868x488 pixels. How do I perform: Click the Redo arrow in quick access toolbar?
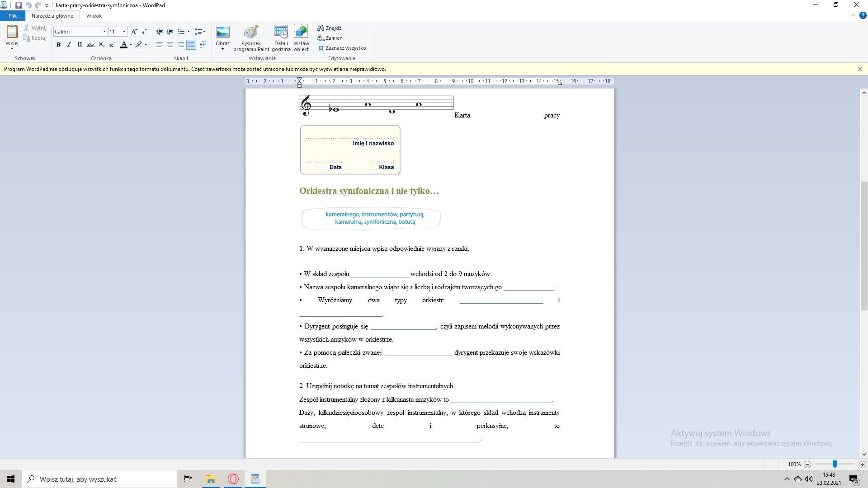(38, 5)
